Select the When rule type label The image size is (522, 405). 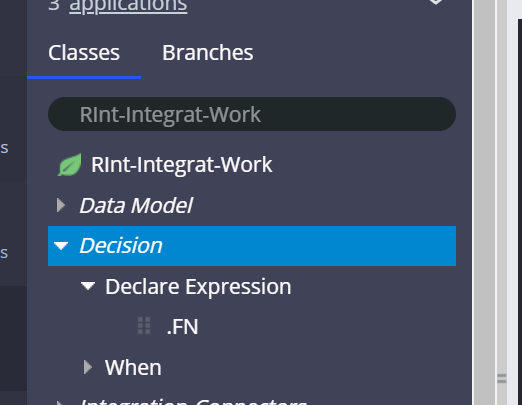pos(133,367)
